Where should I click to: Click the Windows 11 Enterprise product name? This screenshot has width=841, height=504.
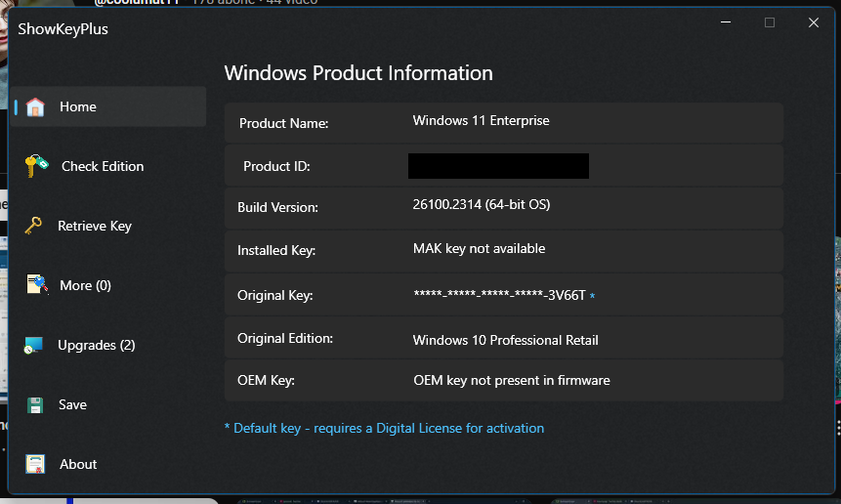point(482,121)
